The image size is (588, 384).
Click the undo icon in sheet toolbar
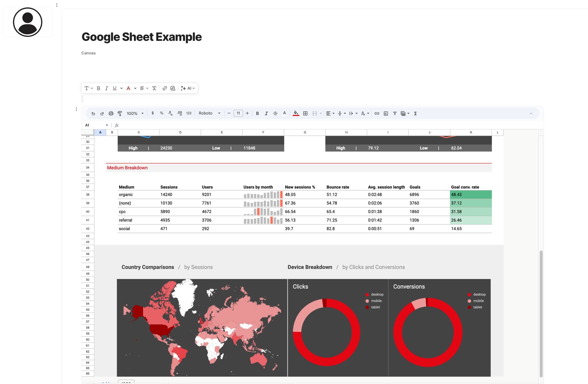(93, 113)
